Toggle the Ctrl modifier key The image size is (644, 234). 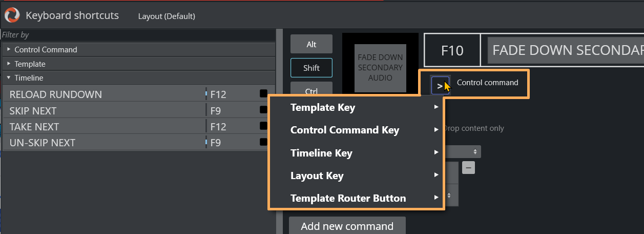pos(311,89)
